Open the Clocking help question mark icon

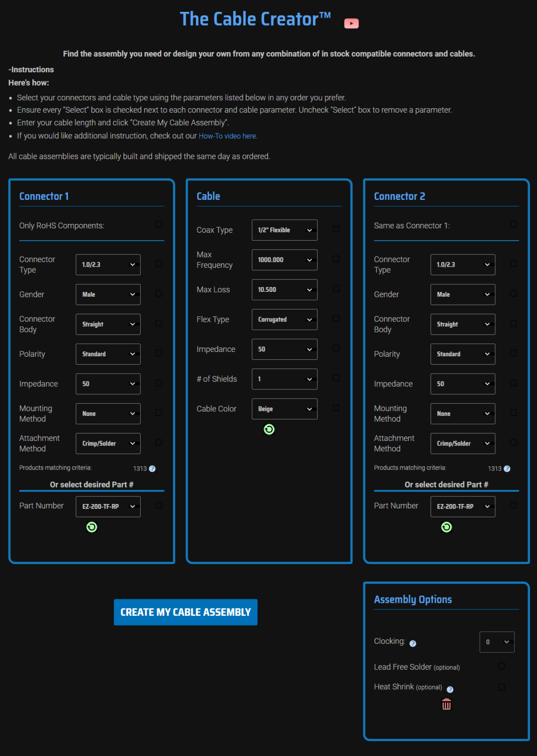413,643
